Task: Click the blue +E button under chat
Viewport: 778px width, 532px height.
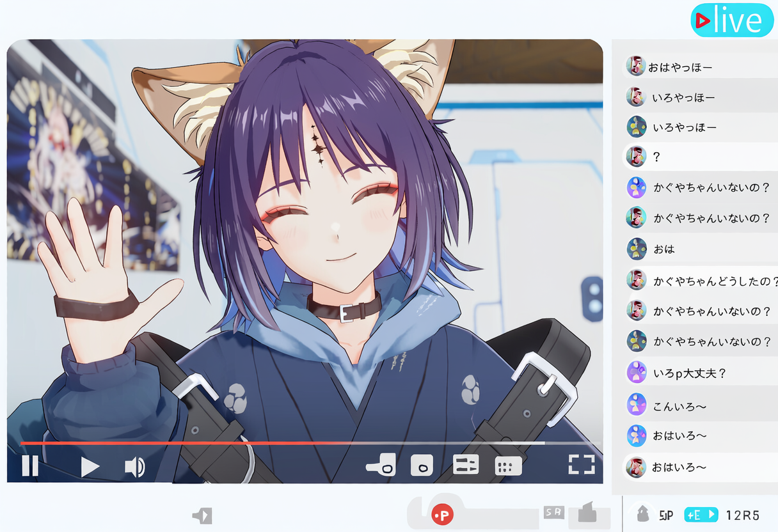Action: pos(701,515)
